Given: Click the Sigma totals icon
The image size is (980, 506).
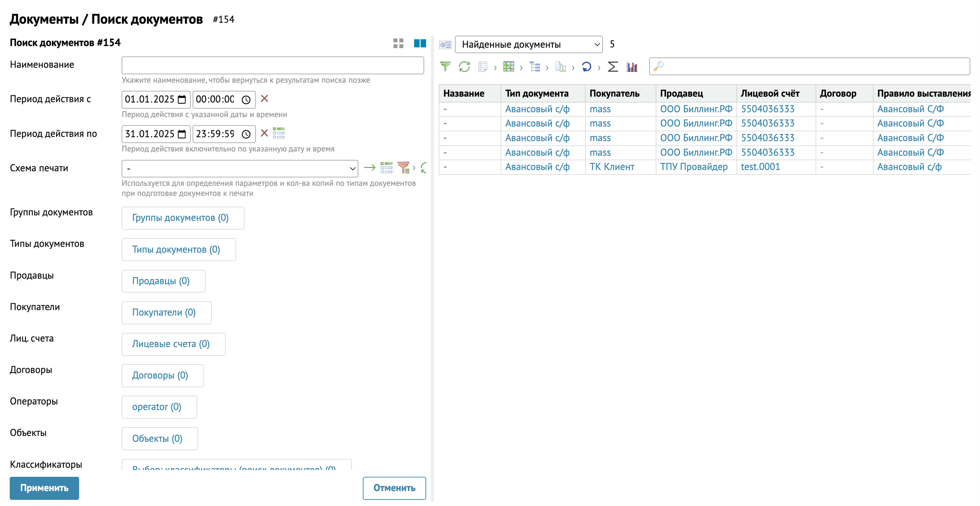Looking at the screenshot, I should [613, 67].
